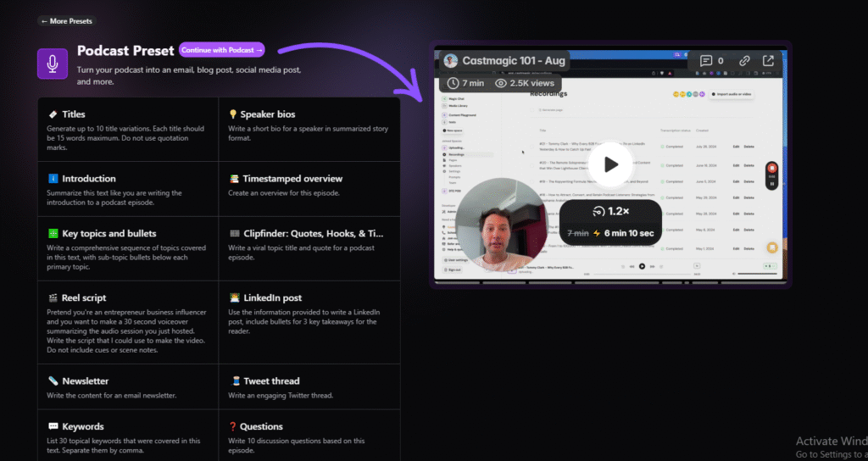The width and height of the screenshot is (868, 461).
Task: Open video in new tab icon
Action: click(x=768, y=61)
